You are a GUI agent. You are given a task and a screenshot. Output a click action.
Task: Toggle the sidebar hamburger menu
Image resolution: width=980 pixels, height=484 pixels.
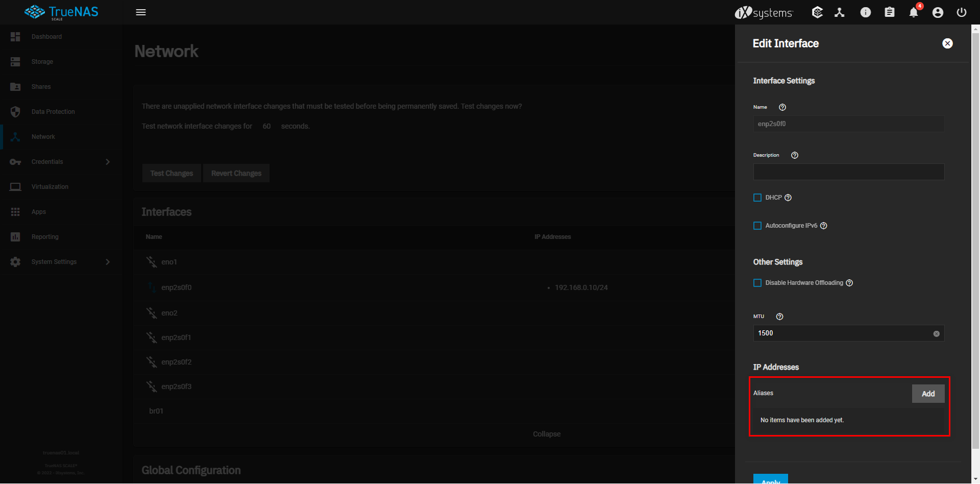pos(141,12)
